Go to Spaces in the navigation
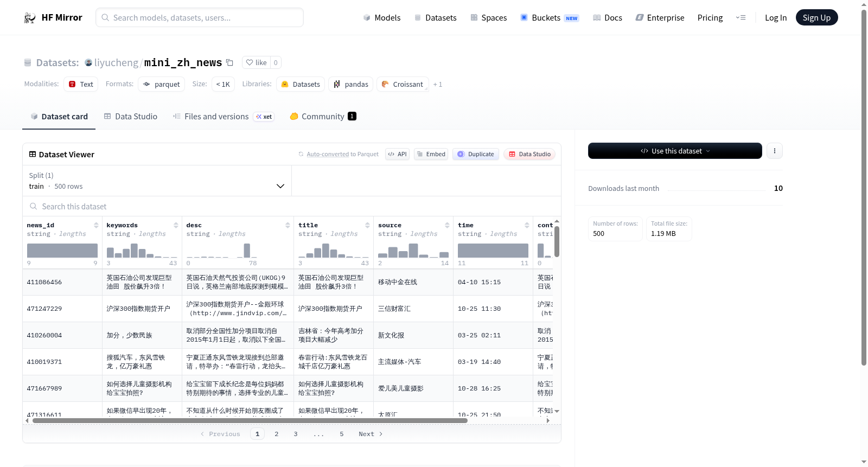This screenshot has width=868, height=467. coord(488,18)
